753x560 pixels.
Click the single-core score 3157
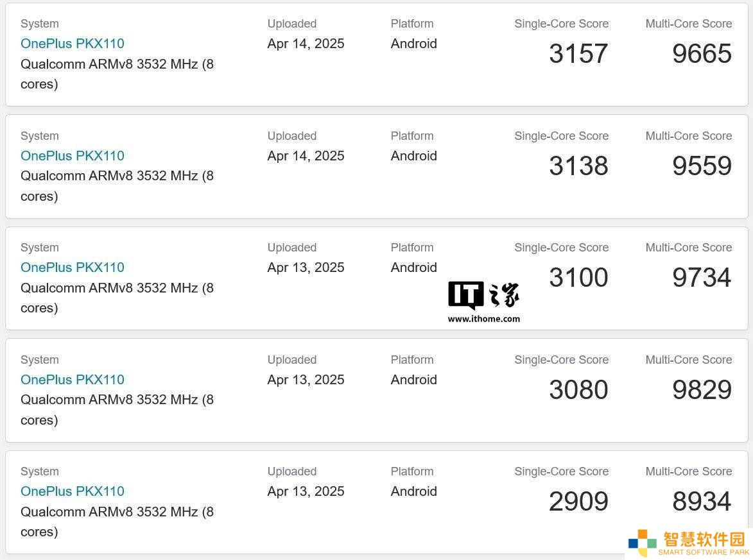[578, 53]
